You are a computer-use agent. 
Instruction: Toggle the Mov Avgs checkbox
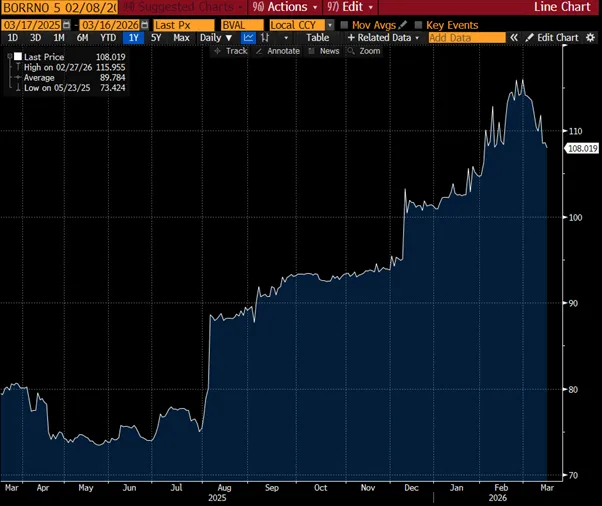point(344,24)
